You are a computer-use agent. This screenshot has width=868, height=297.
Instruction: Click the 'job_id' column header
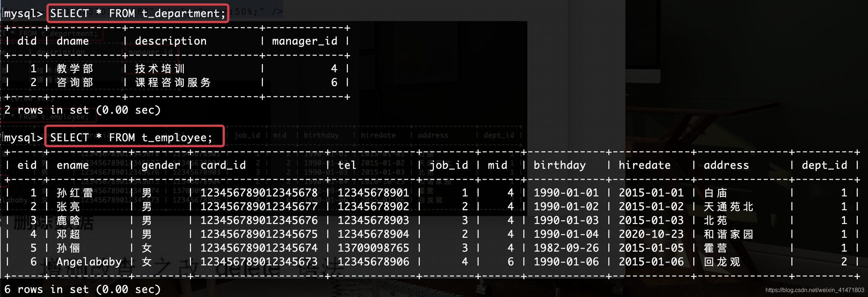(449, 166)
